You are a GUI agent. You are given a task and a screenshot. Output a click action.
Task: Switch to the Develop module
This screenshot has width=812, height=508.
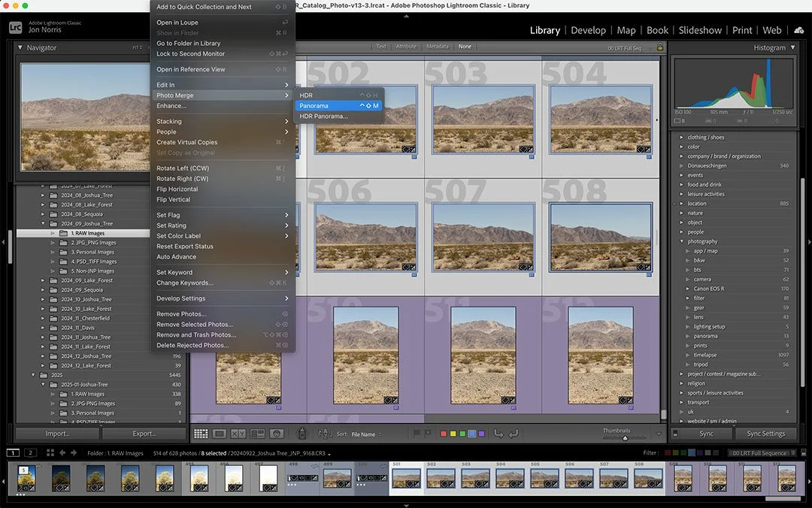(x=588, y=30)
